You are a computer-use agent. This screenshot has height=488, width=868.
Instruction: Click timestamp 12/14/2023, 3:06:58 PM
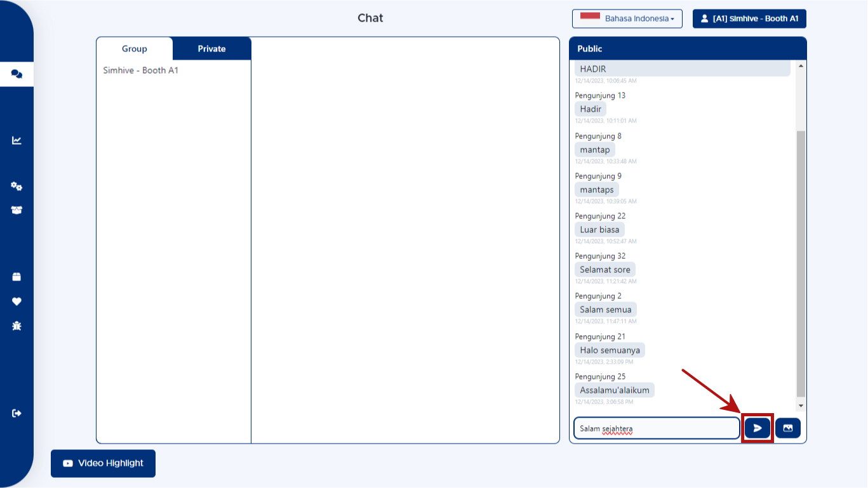604,402
